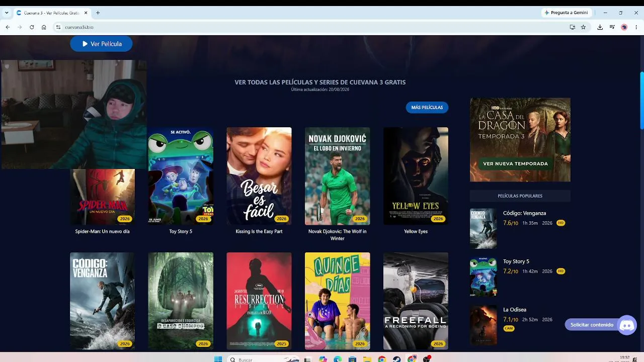Open the Toy Story 5 poster
The width and height of the screenshot is (644, 362).
(x=181, y=176)
